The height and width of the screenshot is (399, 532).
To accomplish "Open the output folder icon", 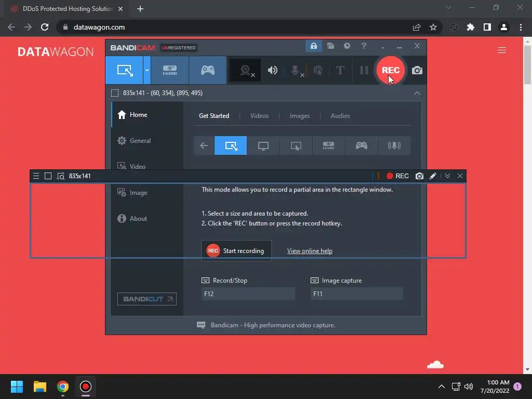I will pos(330,46).
